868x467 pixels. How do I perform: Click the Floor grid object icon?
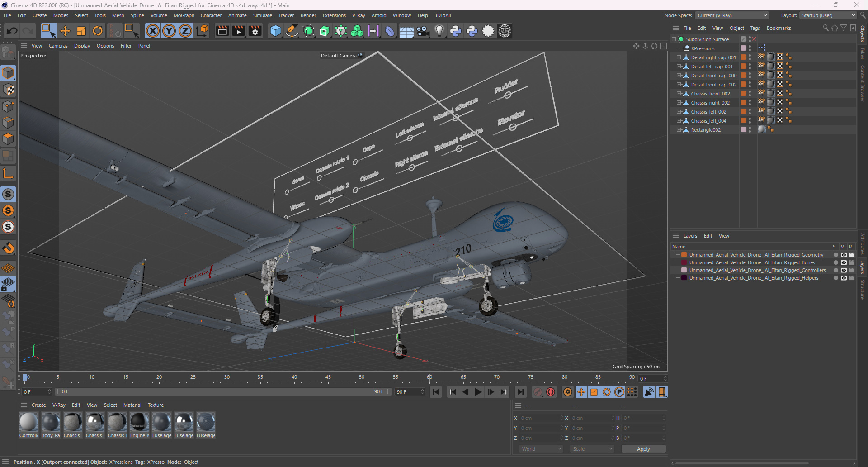pos(406,31)
